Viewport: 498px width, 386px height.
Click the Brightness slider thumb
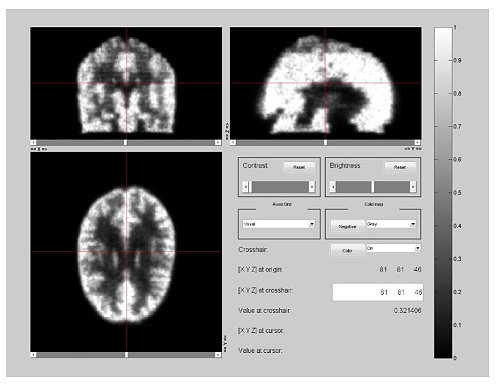pos(373,187)
